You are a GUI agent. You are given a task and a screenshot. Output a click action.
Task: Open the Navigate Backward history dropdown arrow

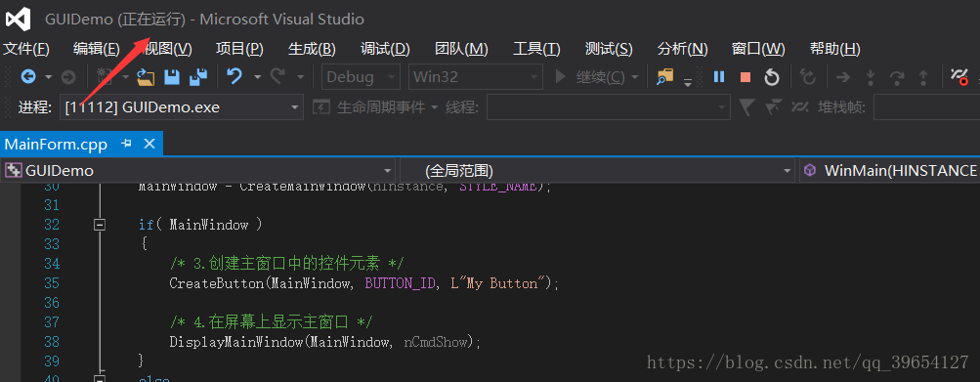click(49, 77)
